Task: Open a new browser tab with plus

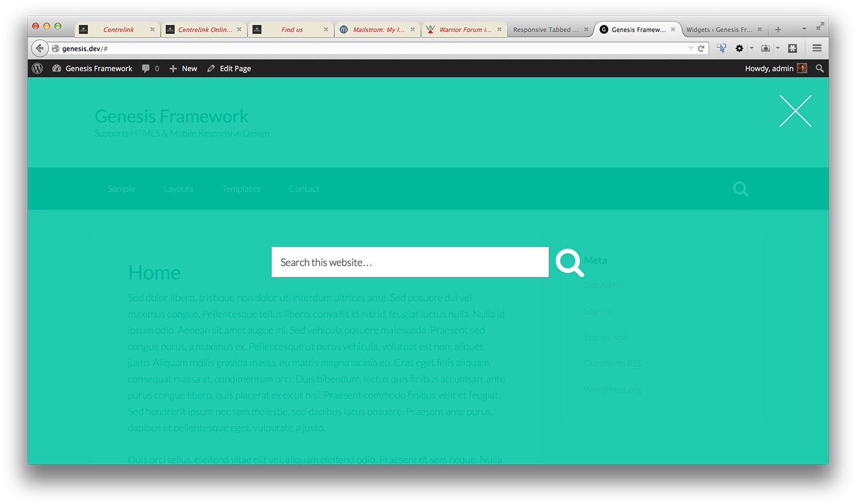Action: click(x=778, y=29)
